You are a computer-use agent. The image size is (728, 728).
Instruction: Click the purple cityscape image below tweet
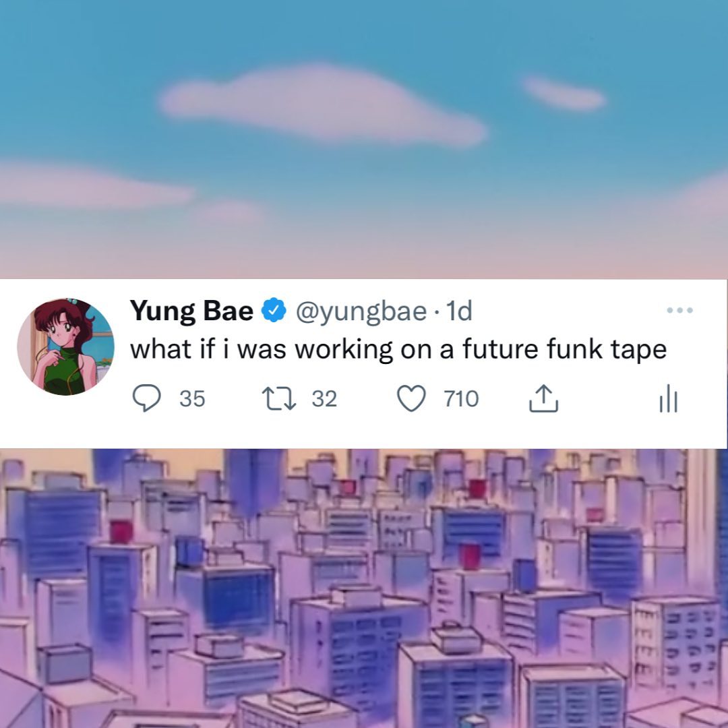[364, 588]
